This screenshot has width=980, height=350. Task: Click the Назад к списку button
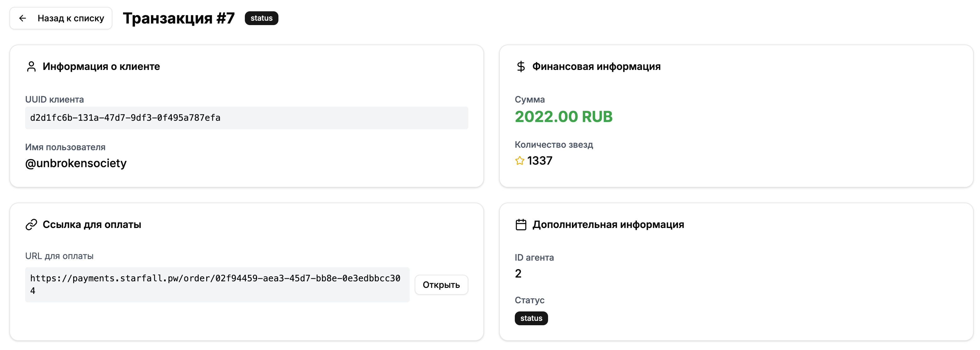[61, 18]
